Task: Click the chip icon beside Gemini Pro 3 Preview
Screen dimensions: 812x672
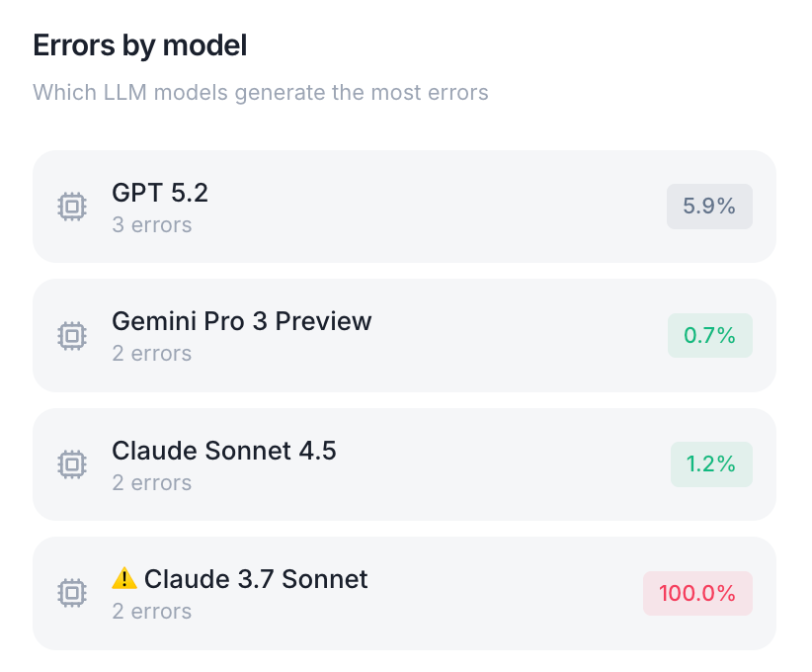Action: click(71, 336)
